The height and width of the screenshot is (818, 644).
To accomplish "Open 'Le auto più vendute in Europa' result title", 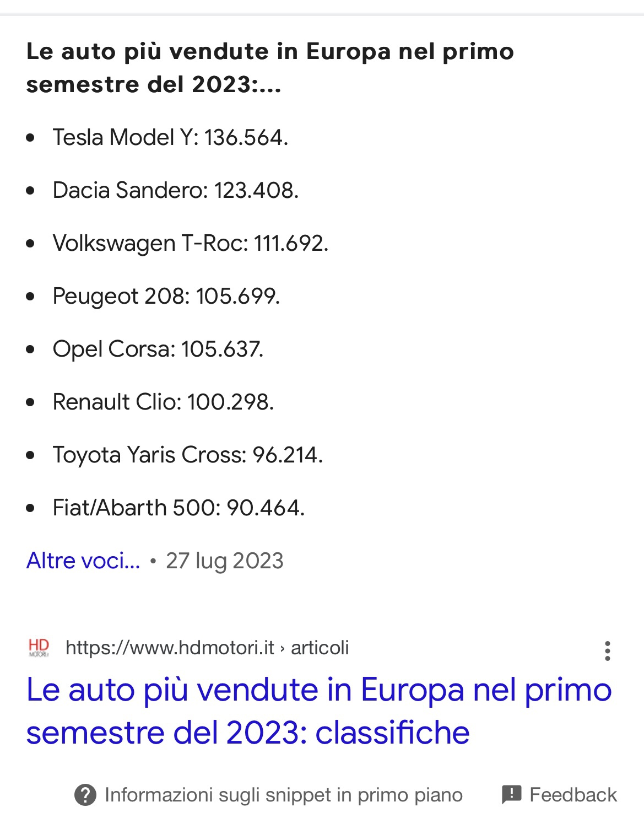I will pos(319,711).
